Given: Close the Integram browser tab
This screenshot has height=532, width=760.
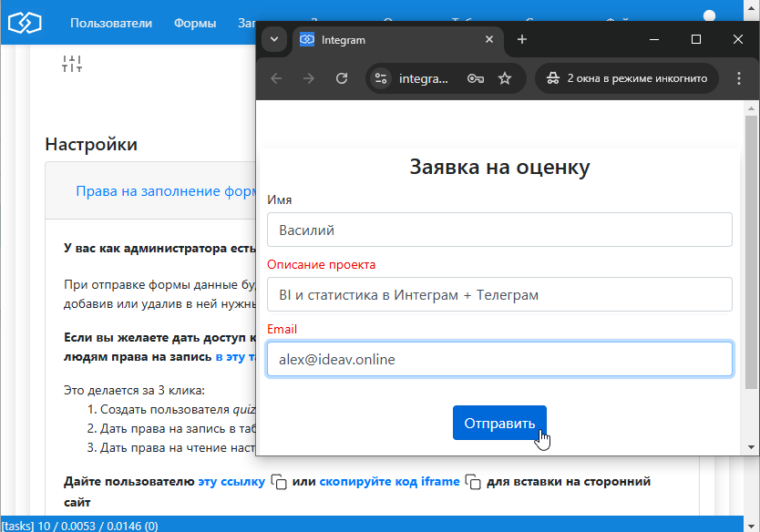Looking at the screenshot, I should click(x=489, y=39).
